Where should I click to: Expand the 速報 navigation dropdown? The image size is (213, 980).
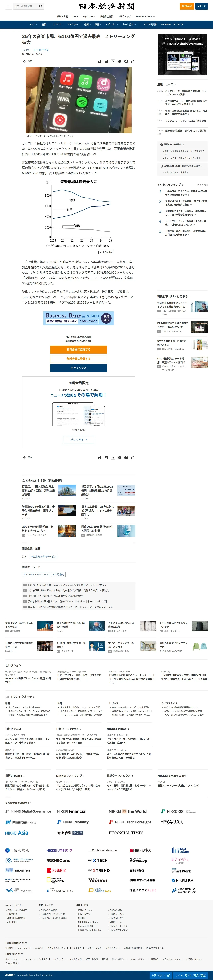click(45, 24)
